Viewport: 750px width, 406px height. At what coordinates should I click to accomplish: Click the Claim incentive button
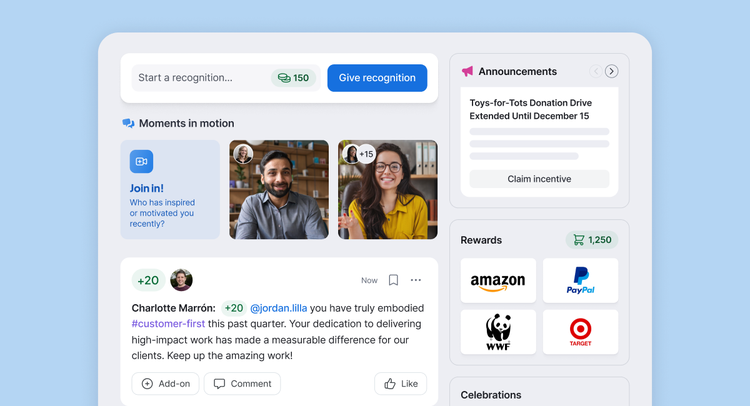(539, 179)
